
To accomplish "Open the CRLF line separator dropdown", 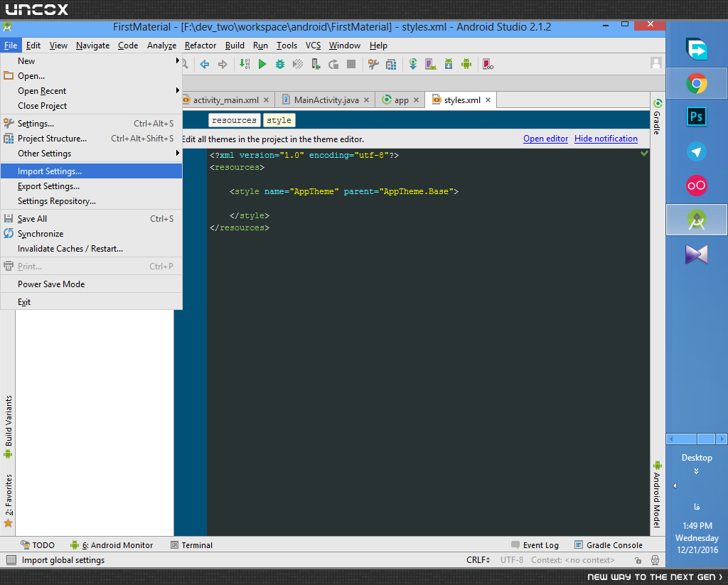I will [x=478, y=560].
